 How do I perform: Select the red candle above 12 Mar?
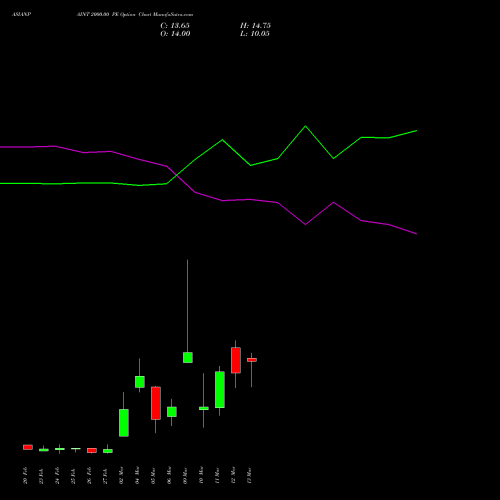click(x=236, y=360)
